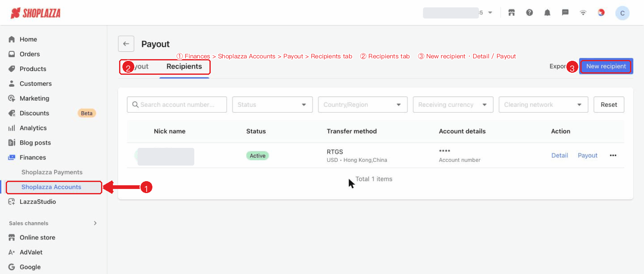Open Finances in the sidebar
Image resolution: width=644 pixels, height=274 pixels.
33,158
